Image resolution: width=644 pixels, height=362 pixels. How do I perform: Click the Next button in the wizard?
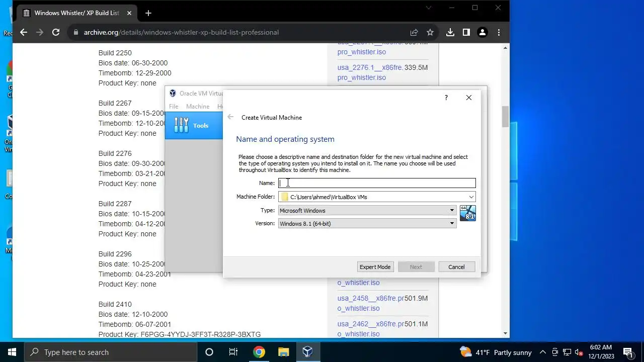(416, 267)
